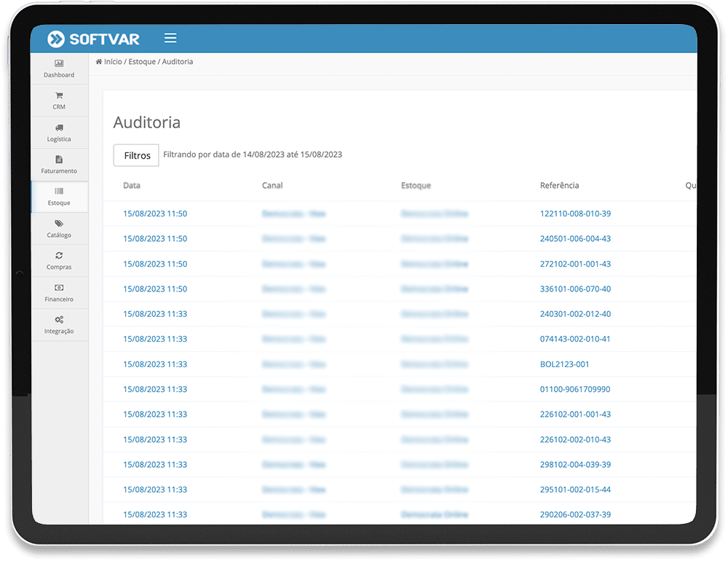Open Estoque from the breadcrumb trail
728x561 pixels.
[142, 62]
